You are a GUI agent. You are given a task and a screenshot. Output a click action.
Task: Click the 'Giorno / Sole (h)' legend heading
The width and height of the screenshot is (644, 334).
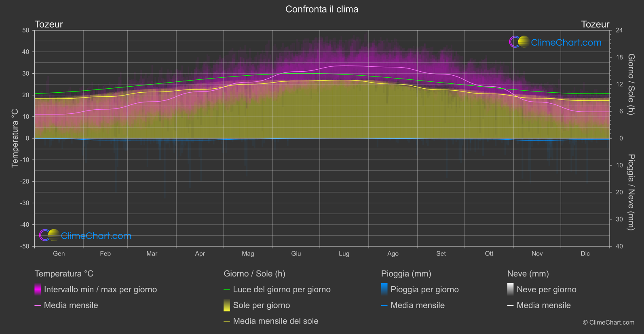click(254, 274)
